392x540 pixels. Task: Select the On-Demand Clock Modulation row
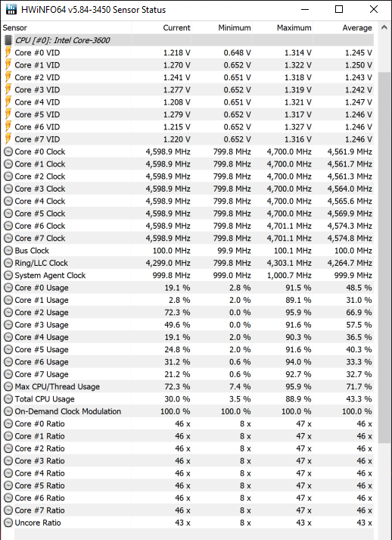187,411
